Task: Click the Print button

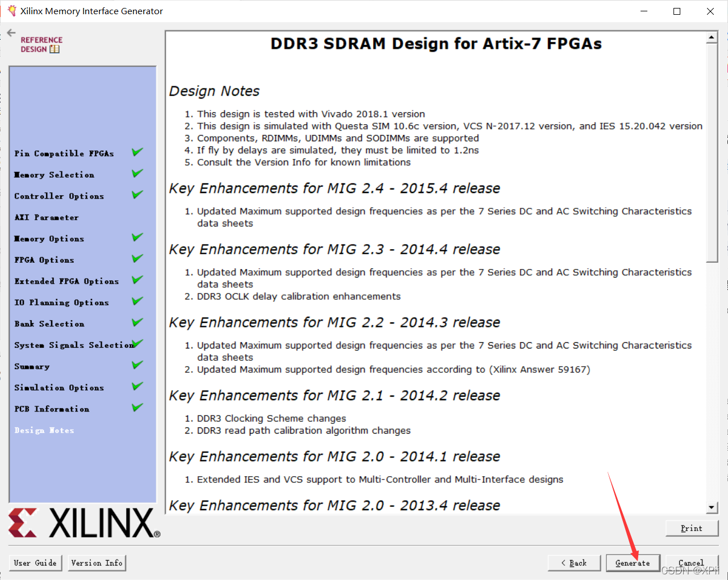Action: point(692,528)
